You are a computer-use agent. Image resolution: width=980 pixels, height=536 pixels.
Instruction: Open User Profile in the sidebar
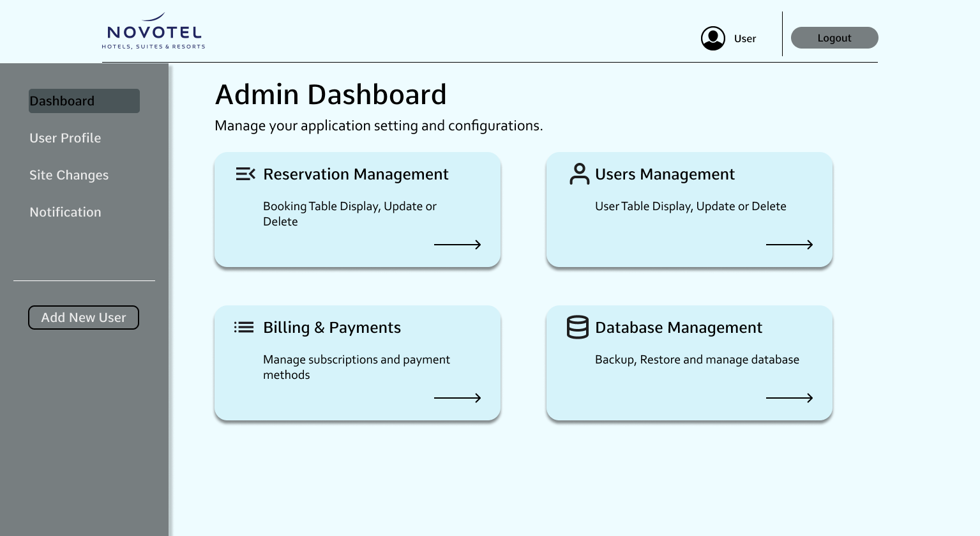[65, 138]
